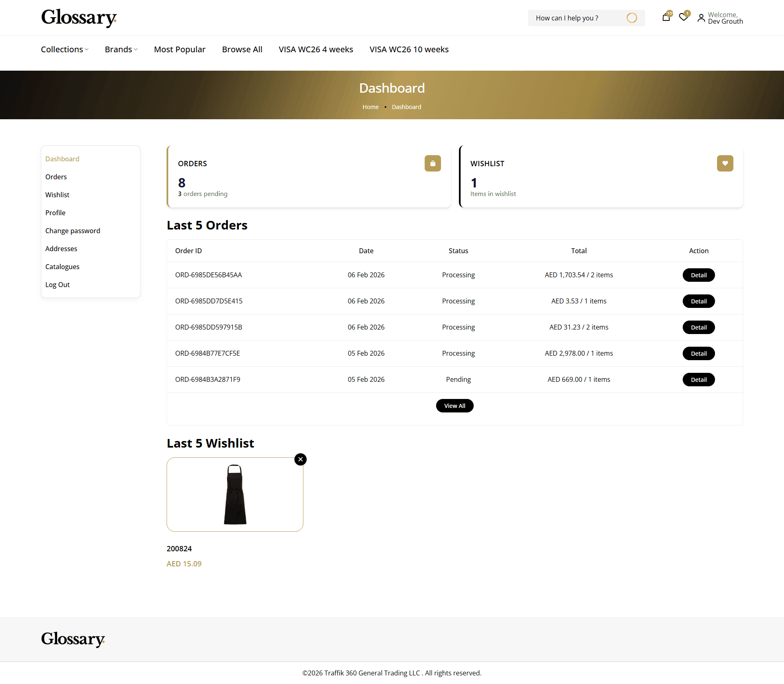This screenshot has width=784, height=684.
Task: Click the gold heart icon on Wishlist card
Action: 725,163
